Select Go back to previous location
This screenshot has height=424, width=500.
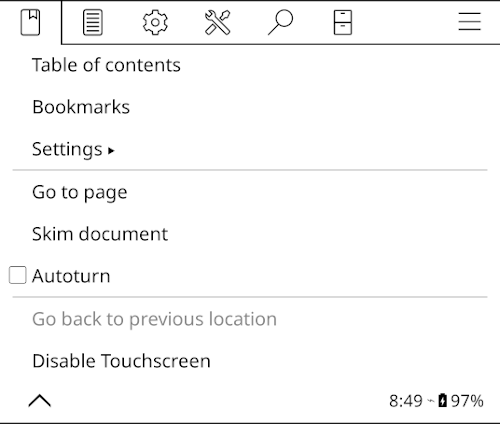(x=154, y=319)
